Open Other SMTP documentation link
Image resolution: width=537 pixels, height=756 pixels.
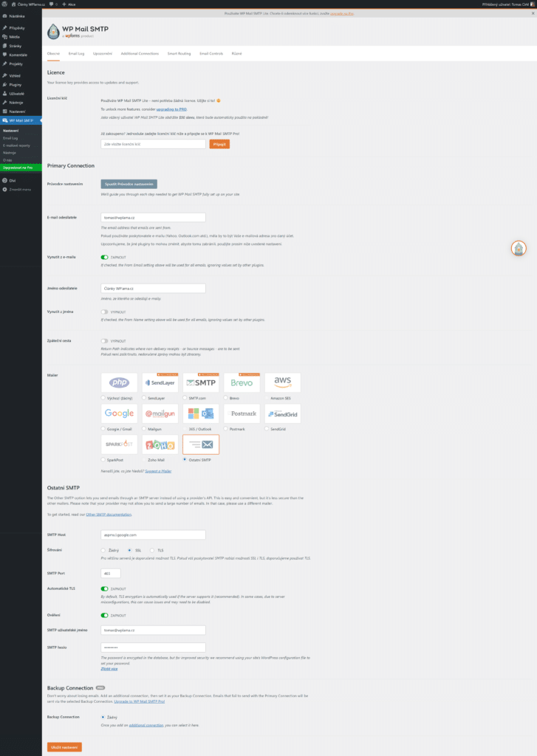coord(109,515)
